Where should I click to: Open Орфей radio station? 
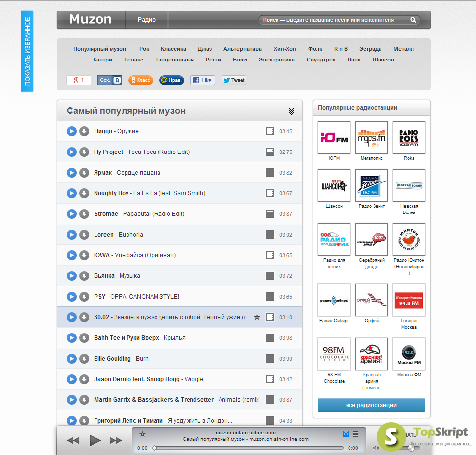(x=372, y=300)
